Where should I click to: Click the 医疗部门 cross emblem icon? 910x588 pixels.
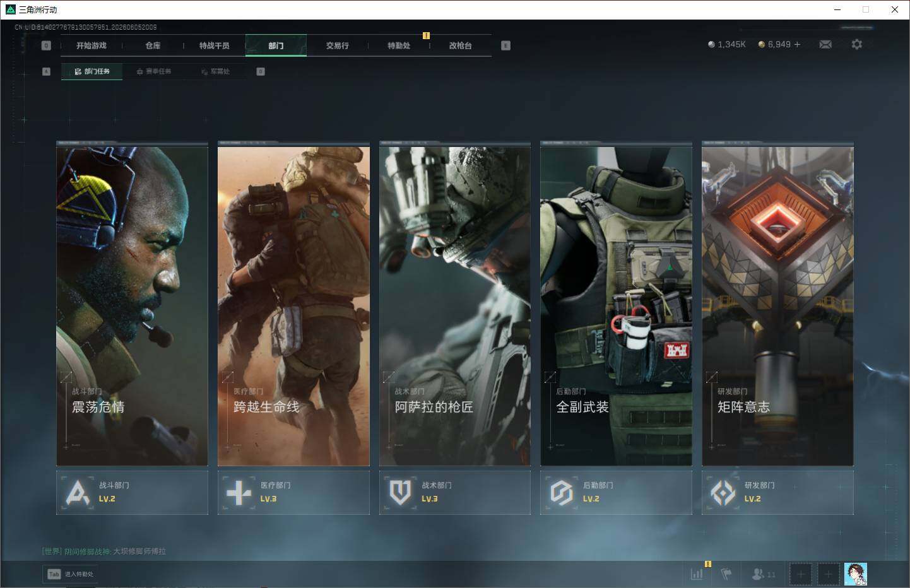pos(239,493)
